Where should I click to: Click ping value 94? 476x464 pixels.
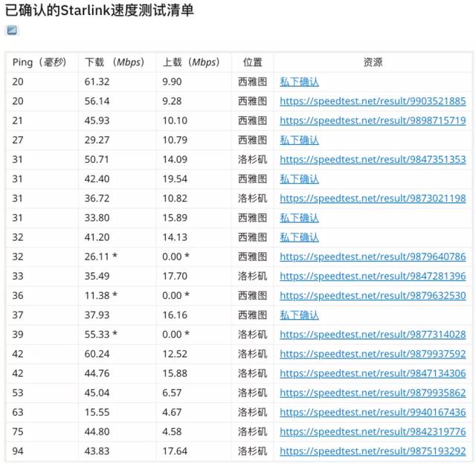point(18,451)
